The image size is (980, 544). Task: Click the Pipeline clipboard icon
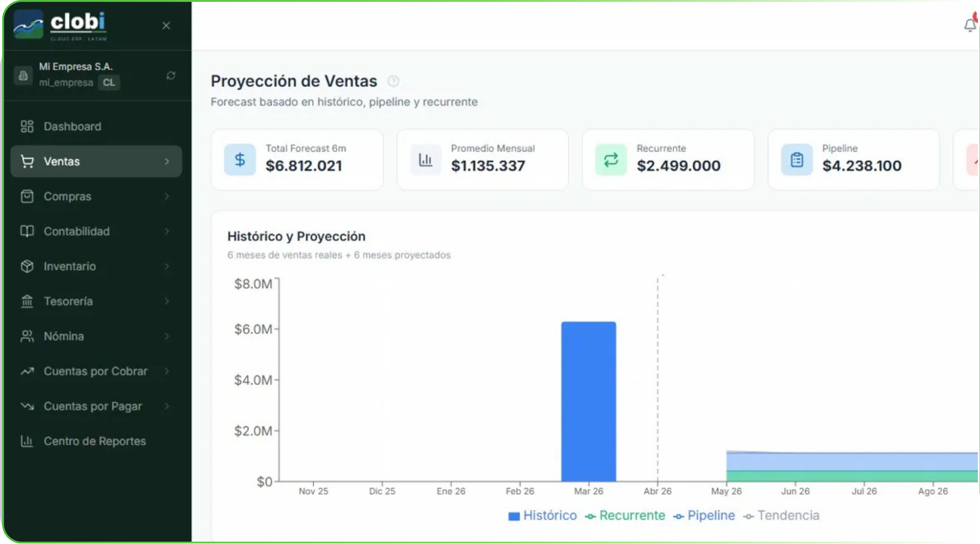(797, 160)
